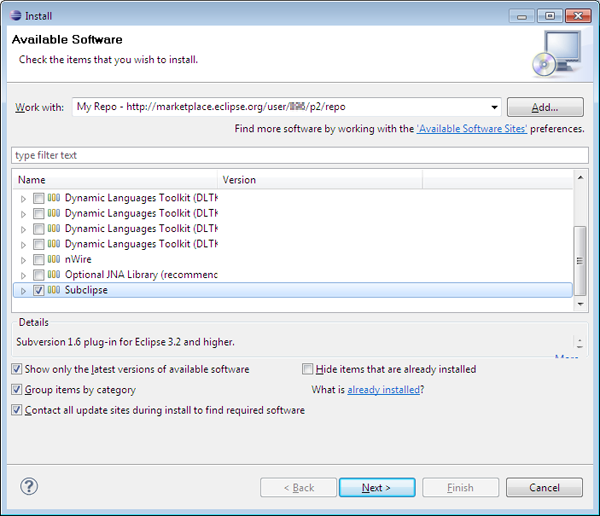Screen dimensions: 600x516
Task: Click the help question mark icon
Action: click(29, 487)
